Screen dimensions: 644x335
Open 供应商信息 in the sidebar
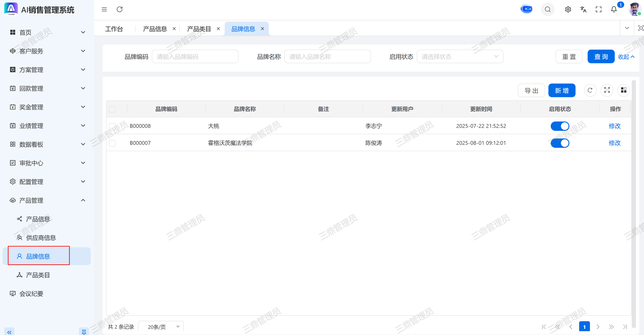coord(41,237)
